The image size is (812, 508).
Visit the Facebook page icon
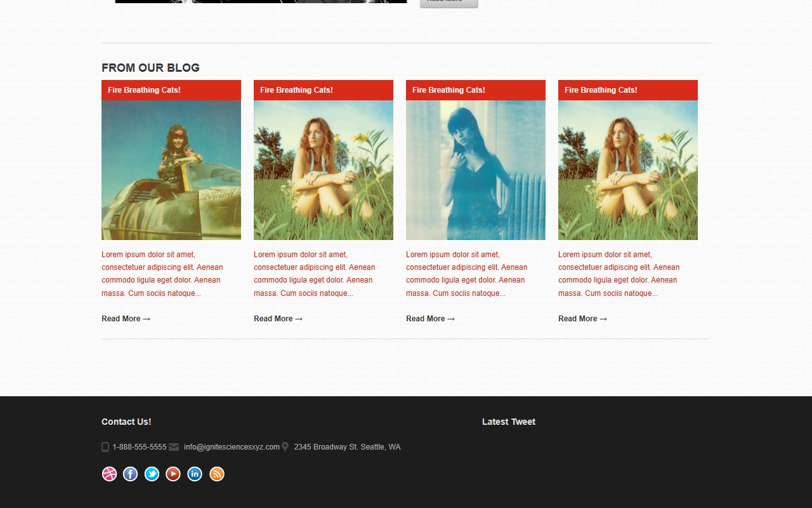[x=130, y=474]
